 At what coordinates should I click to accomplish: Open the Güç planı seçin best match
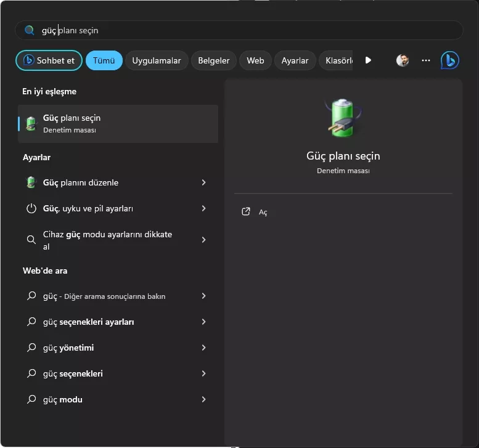(118, 123)
